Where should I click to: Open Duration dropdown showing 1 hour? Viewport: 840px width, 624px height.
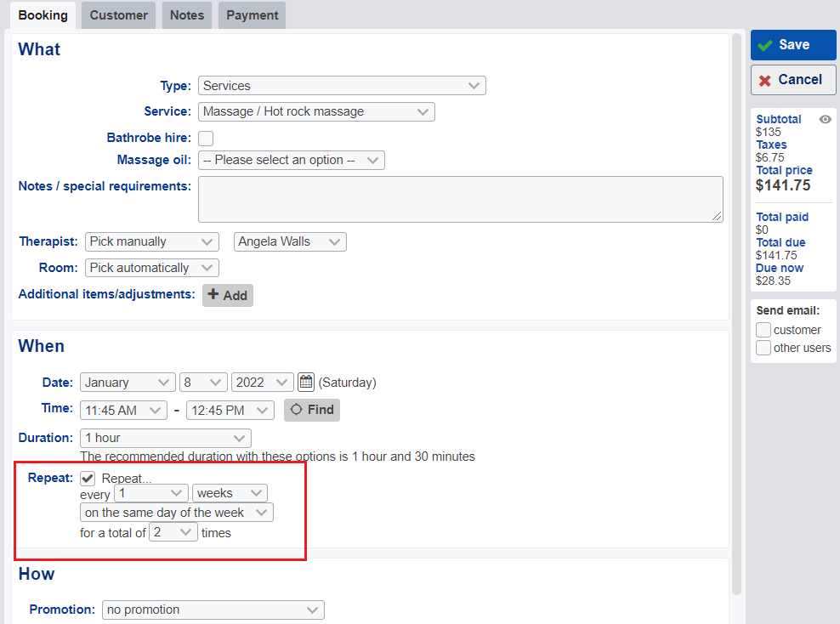[x=166, y=438]
